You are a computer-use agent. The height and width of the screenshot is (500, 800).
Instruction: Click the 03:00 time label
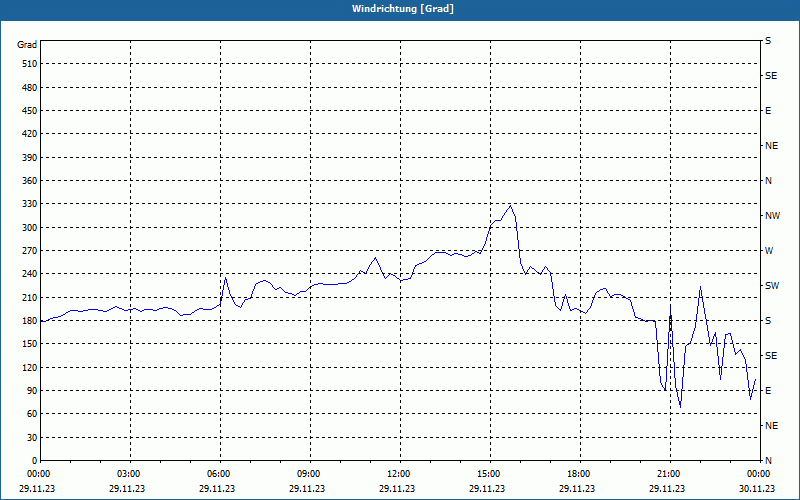[130, 474]
